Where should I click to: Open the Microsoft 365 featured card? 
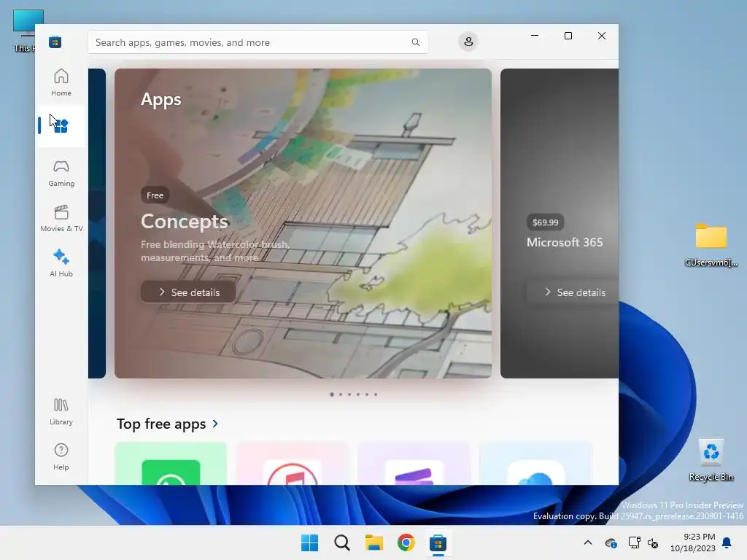[x=560, y=223]
